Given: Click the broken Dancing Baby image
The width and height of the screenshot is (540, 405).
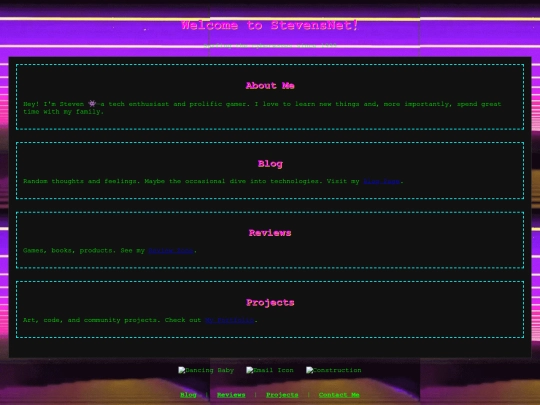Looking at the screenshot, I should click(206, 370).
